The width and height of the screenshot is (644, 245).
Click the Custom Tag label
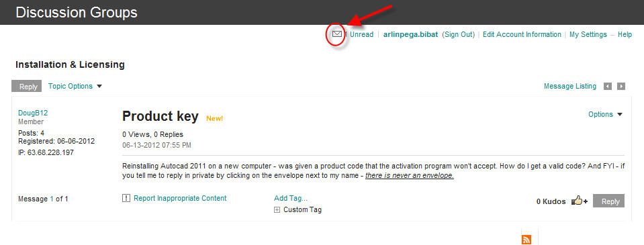pyautogui.click(x=302, y=209)
